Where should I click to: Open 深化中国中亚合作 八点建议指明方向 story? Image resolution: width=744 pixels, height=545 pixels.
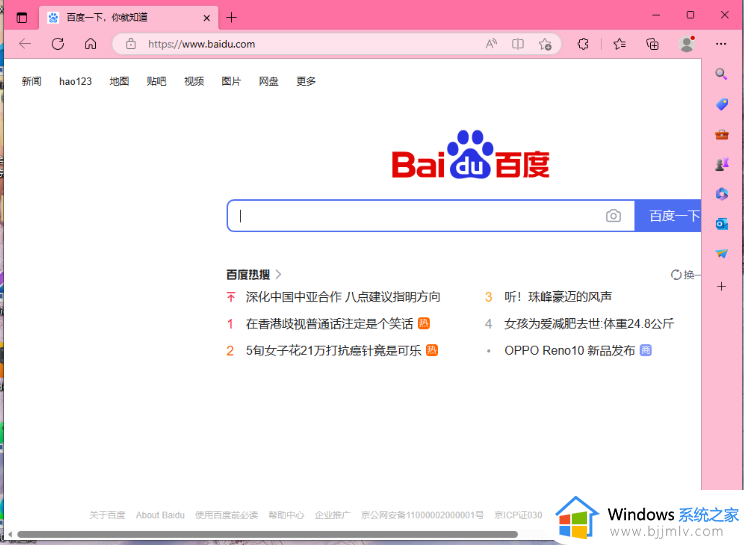pyautogui.click(x=343, y=297)
